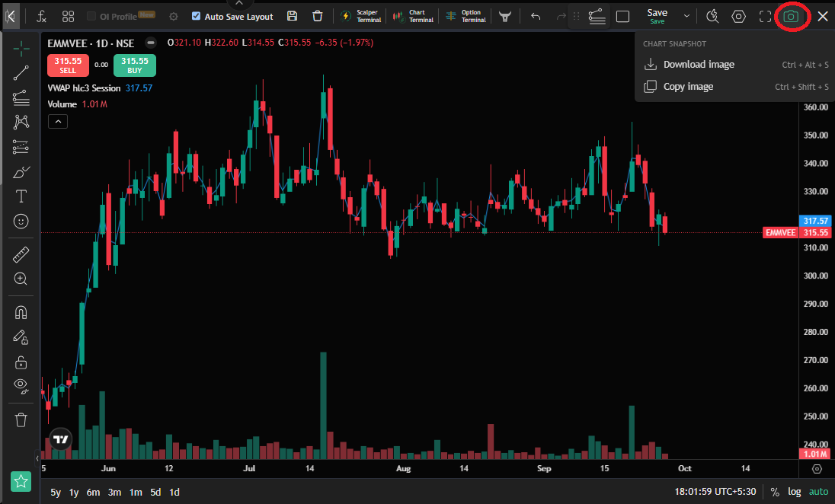Click the delete layout trash icon in top toolbar

point(318,16)
